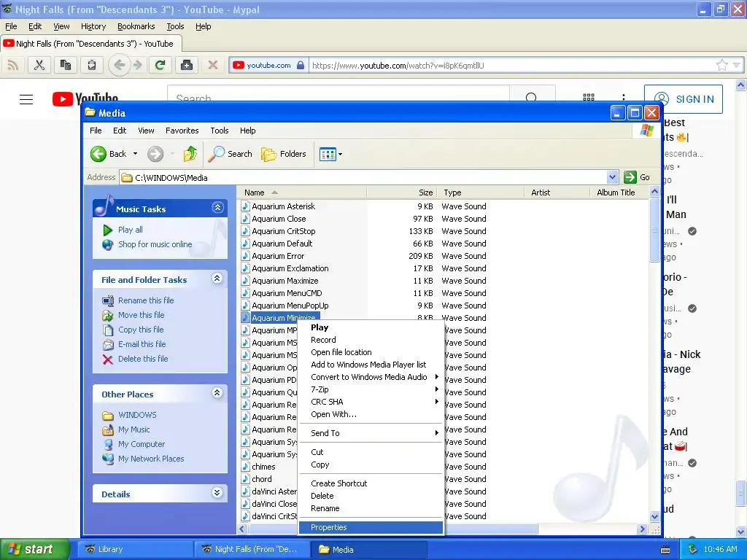Toggle the Folders pane in Media window

coord(284,154)
